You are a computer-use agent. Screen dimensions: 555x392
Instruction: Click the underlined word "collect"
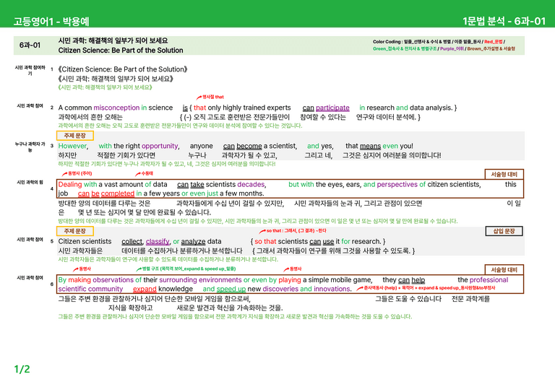click(132, 241)
